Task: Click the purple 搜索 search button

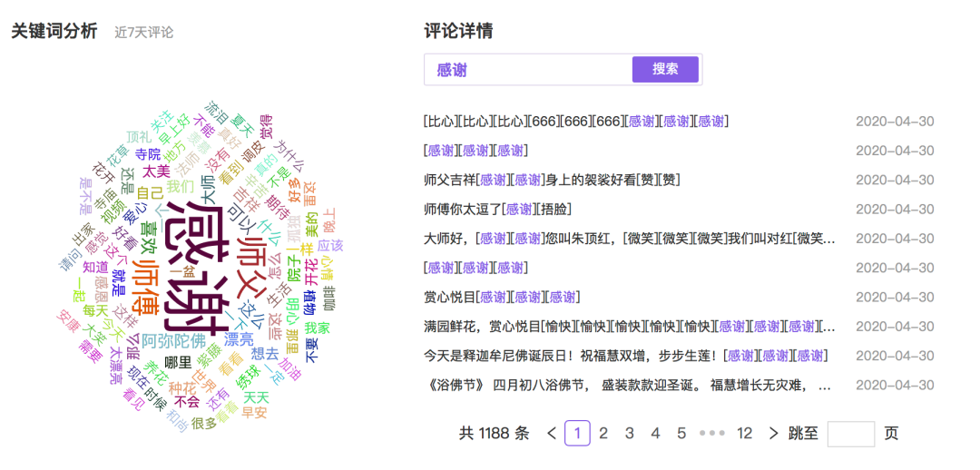Action: coord(665,69)
